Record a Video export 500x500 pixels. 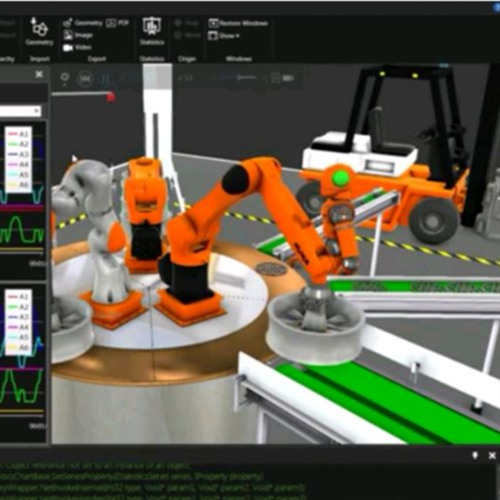77,47
